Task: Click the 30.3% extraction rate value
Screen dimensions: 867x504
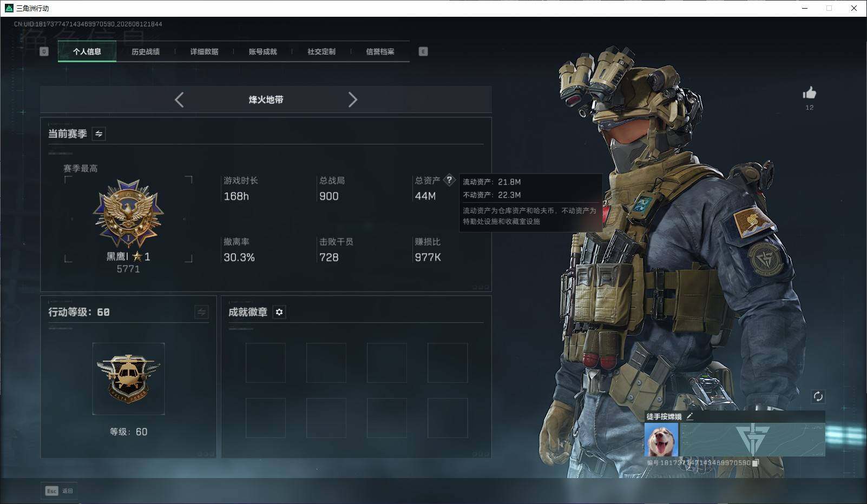Action: (x=239, y=257)
